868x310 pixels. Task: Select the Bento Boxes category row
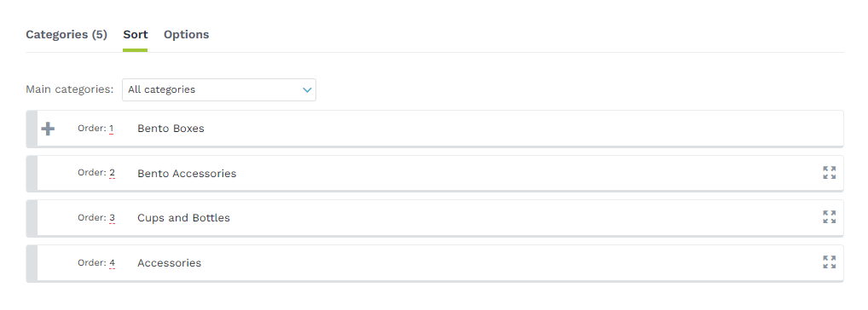click(x=435, y=129)
